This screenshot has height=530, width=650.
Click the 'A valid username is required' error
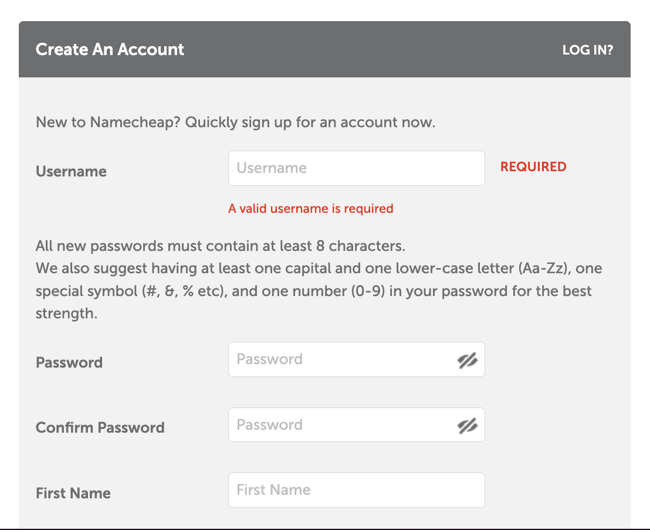pos(311,209)
